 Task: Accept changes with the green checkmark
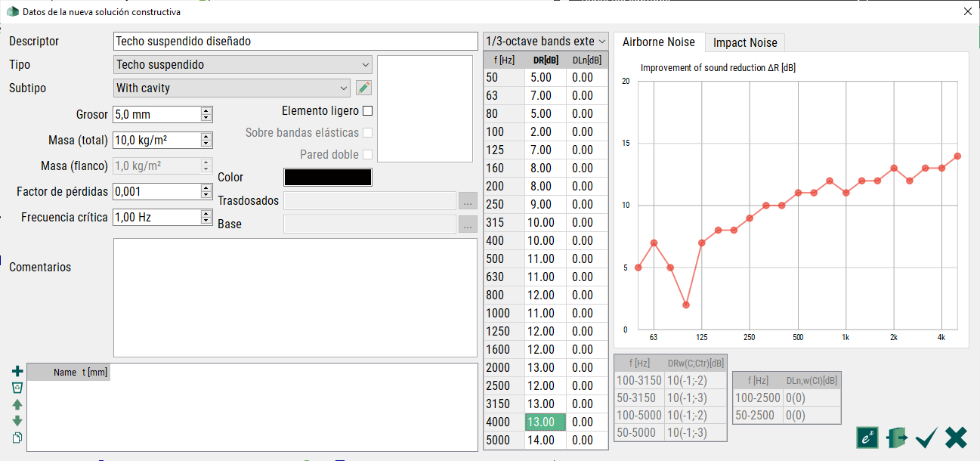click(x=926, y=438)
